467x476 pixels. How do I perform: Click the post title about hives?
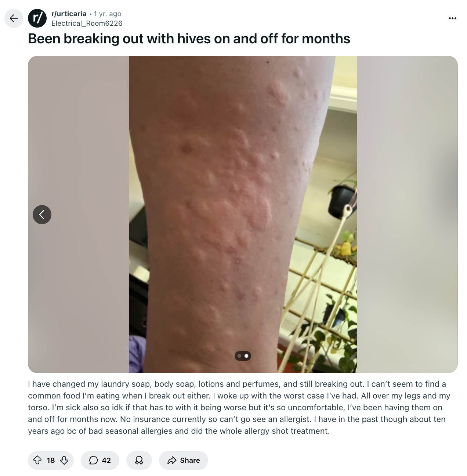point(189,39)
